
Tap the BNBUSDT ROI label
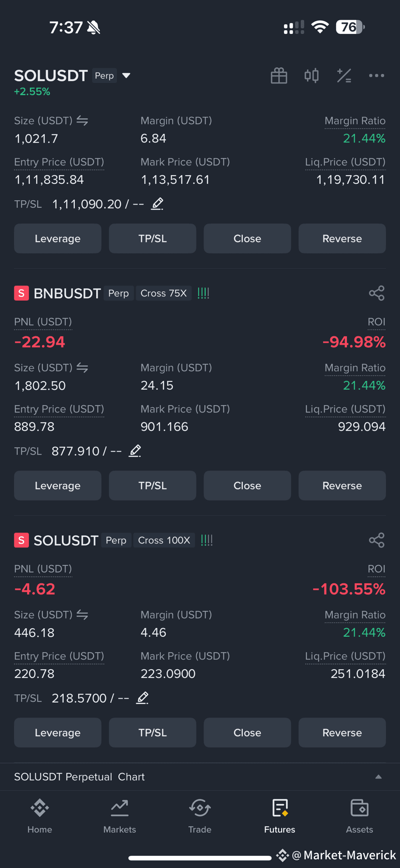[376, 322]
